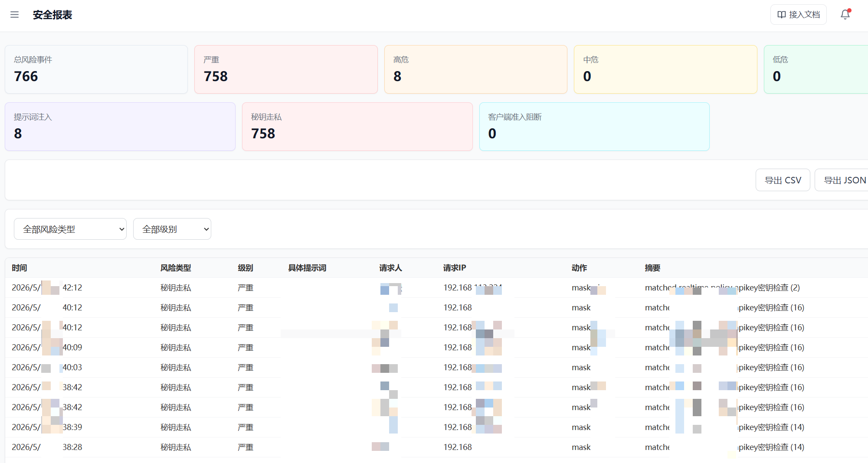Viewport: 868px width, 463px height.
Task: Click the 风险类型 column header
Action: (x=176, y=268)
